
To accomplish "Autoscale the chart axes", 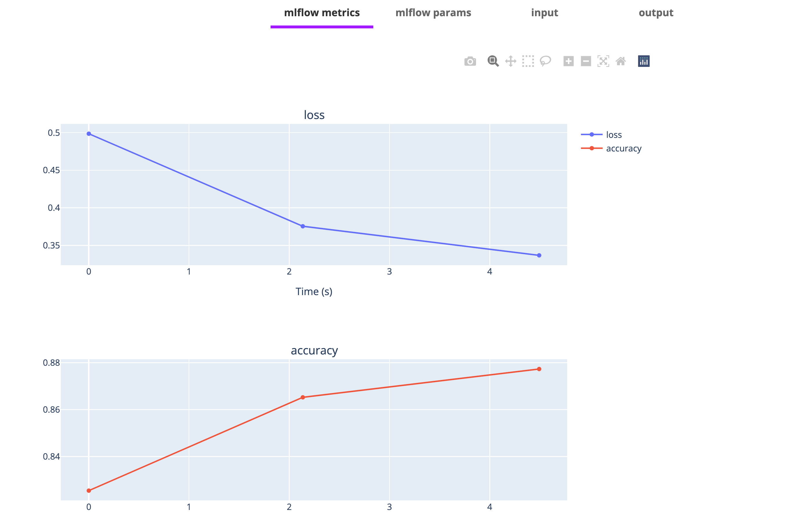I will [x=603, y=61].
